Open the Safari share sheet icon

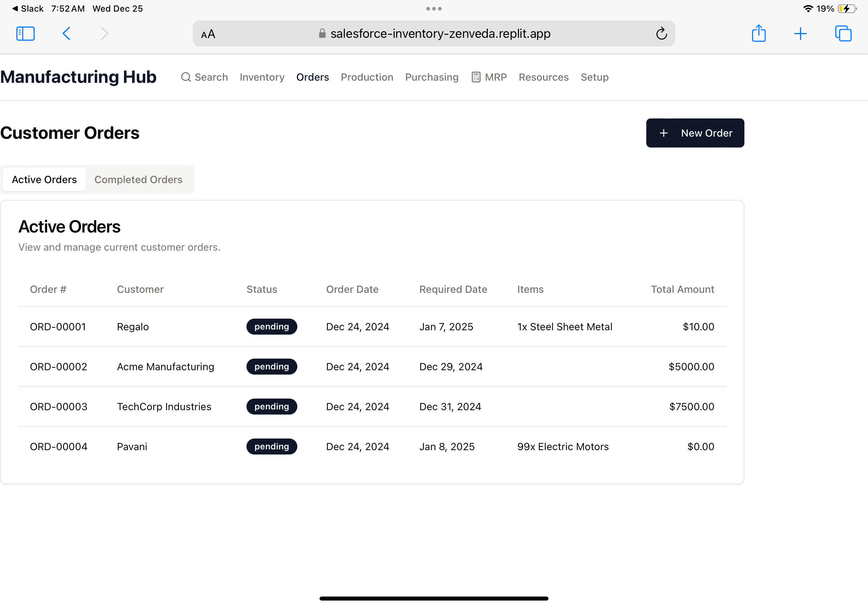tap(758, 34)
